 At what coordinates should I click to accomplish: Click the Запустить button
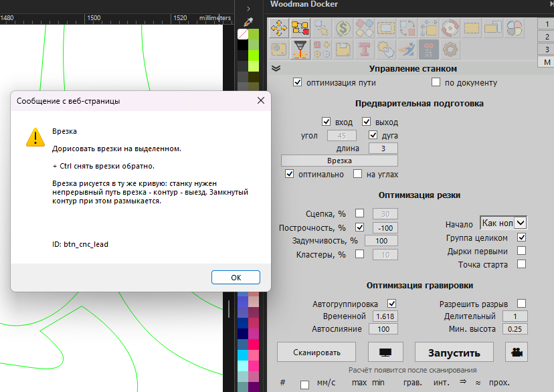[x=454, y=352]
